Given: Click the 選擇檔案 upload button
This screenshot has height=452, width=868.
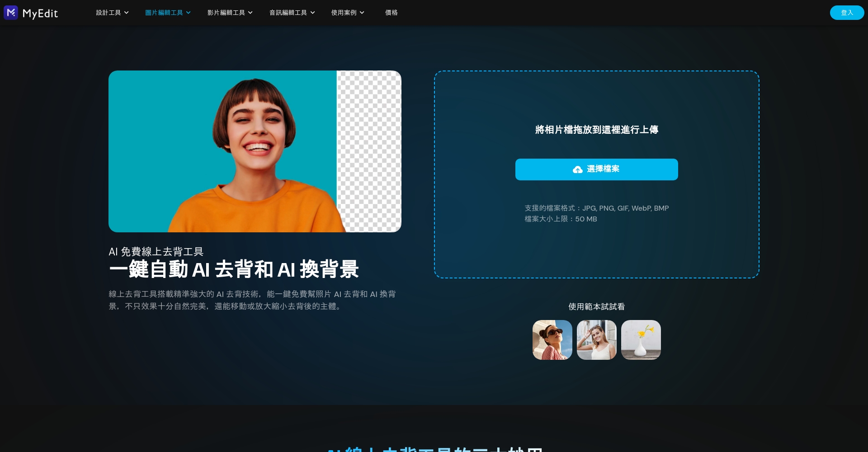Looking at the screenshot, I should (x=597, y=169).
